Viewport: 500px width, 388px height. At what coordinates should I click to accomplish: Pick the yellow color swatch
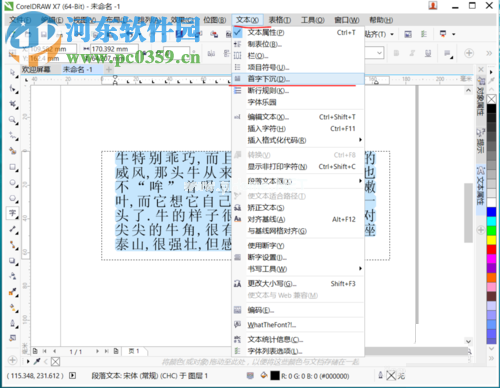[491, 240]
